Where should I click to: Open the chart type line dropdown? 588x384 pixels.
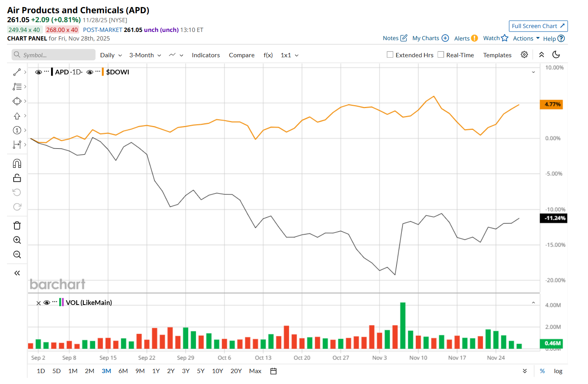coord(176,55)
